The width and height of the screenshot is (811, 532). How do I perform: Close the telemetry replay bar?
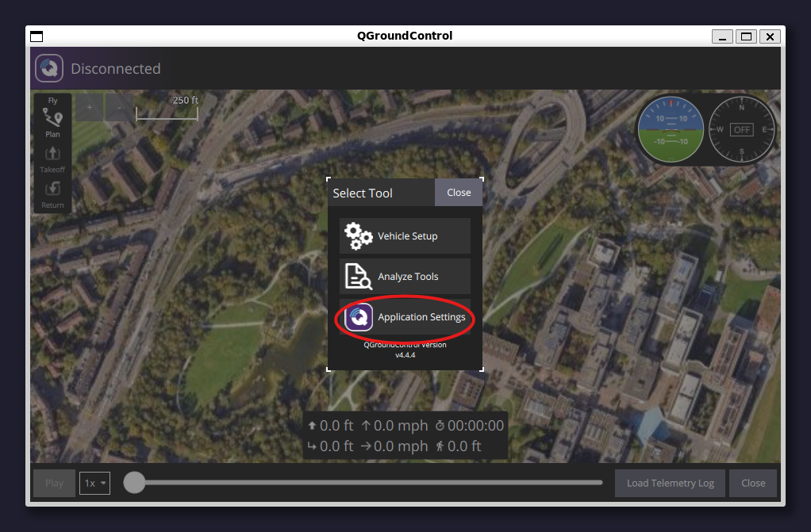click(753, 483)
